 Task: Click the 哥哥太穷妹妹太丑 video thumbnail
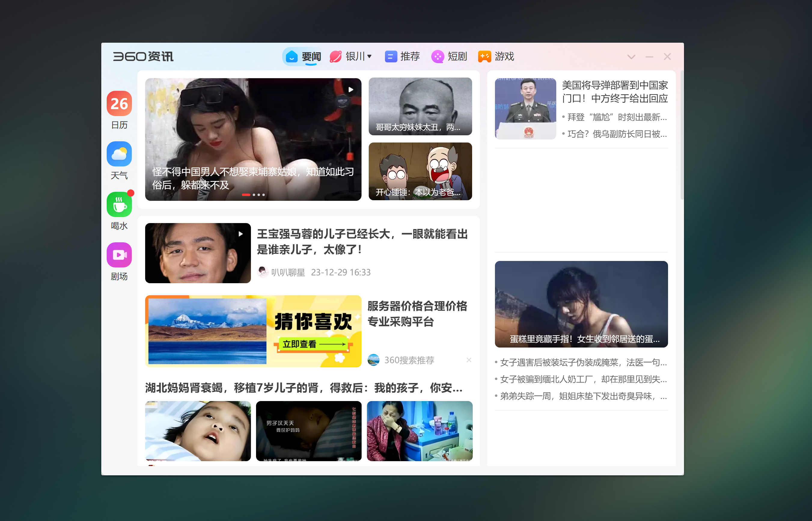coord(420,106)
